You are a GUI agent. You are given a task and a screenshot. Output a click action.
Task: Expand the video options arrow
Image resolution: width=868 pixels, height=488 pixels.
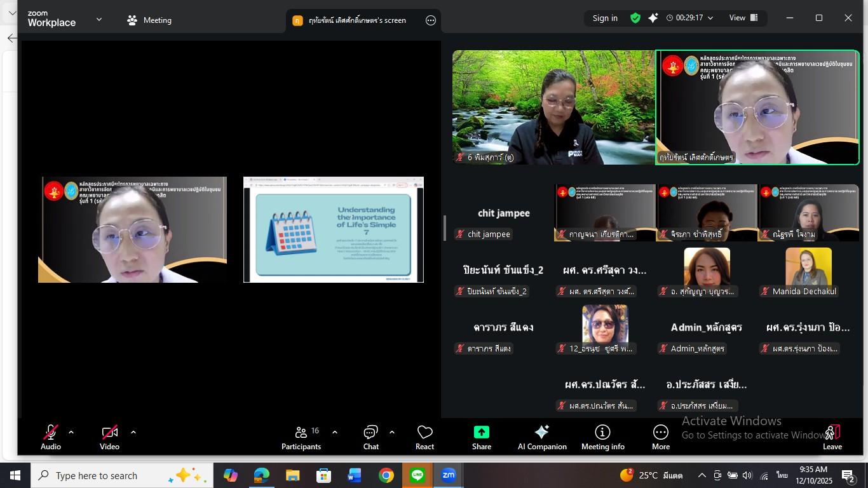click(x=133, y=433)
